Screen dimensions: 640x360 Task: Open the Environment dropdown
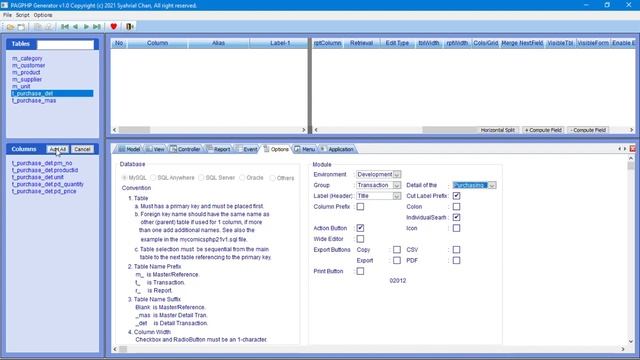click(378, 174)
